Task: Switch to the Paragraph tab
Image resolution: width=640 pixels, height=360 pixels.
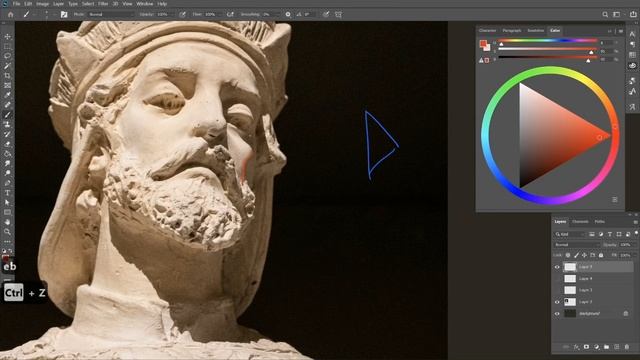Action: pos(512,31)
